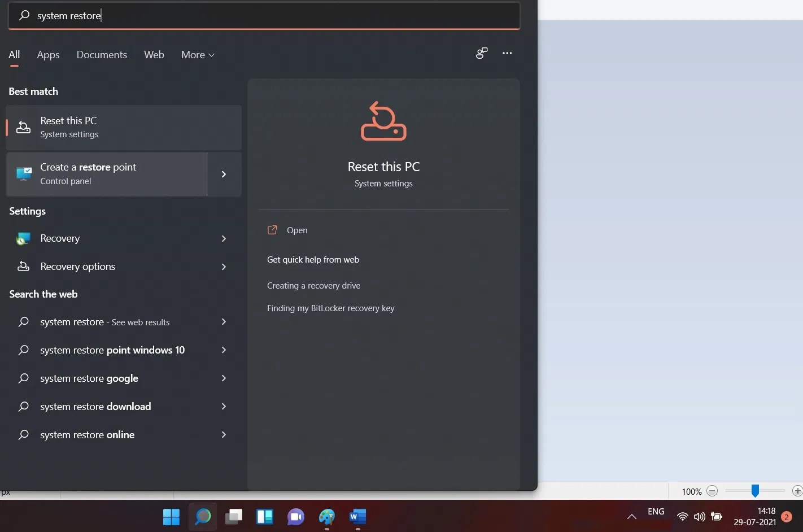
Task: Open Finding my BitLocker recovery key
Action: [x=331, y=308]
